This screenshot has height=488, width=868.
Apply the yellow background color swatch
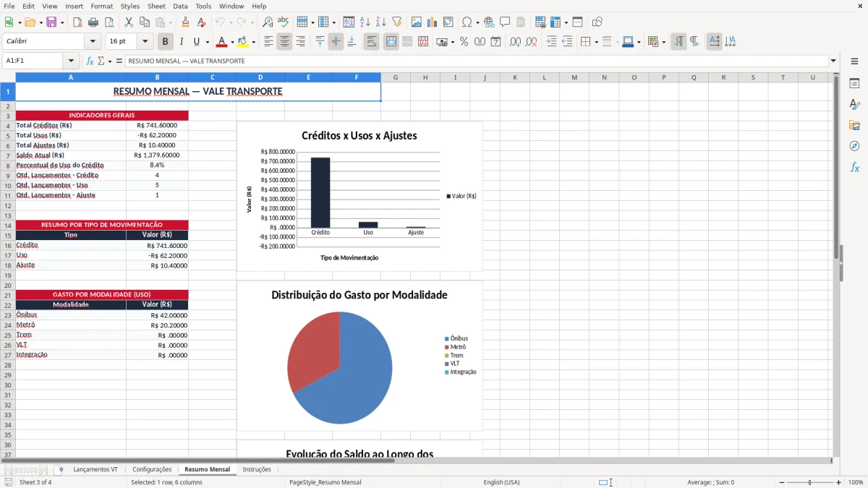pos(243,42)
